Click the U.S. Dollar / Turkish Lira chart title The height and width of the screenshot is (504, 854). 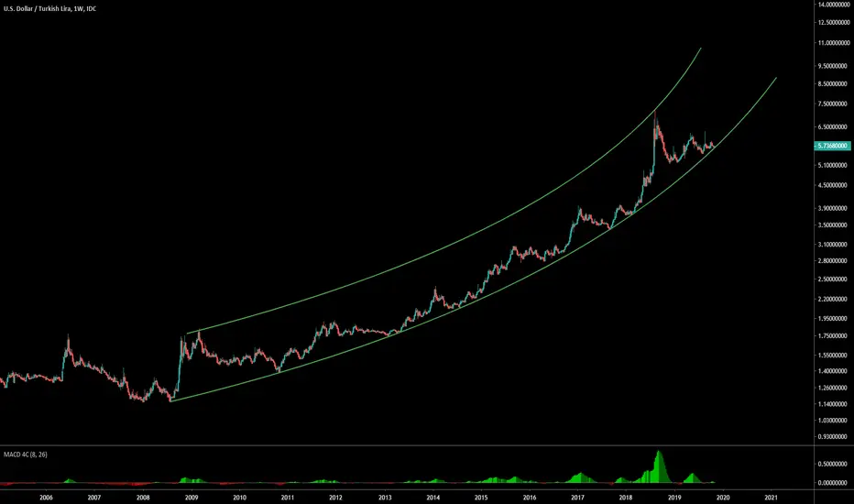(x=49, y=9)
